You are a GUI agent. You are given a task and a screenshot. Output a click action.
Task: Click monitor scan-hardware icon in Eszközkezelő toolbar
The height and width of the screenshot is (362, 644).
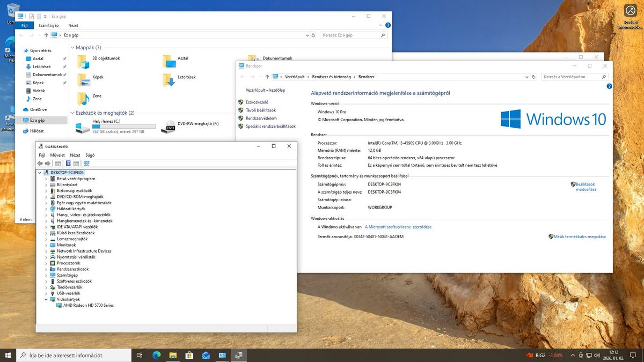(x=86, y=164)
